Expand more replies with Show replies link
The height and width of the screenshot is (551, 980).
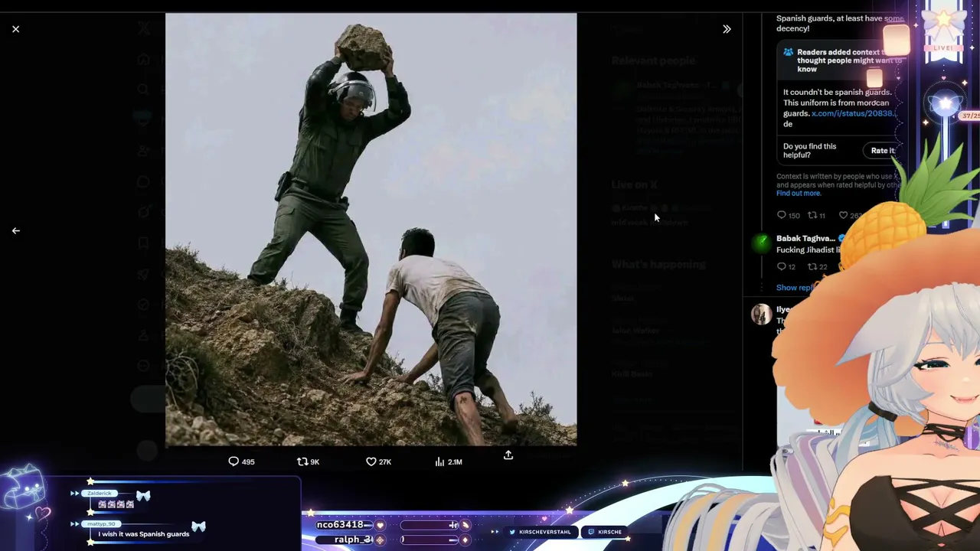[795, 288]
